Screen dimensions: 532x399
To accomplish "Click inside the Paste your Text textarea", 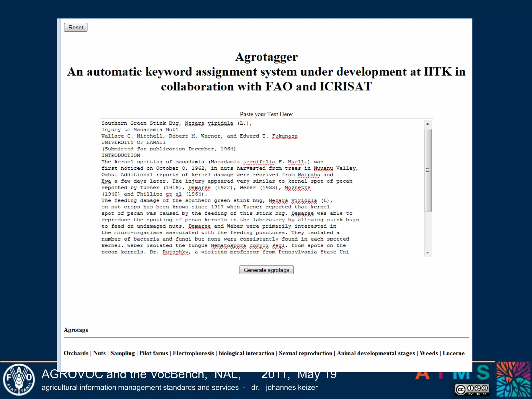I will (x=260, y=188).
